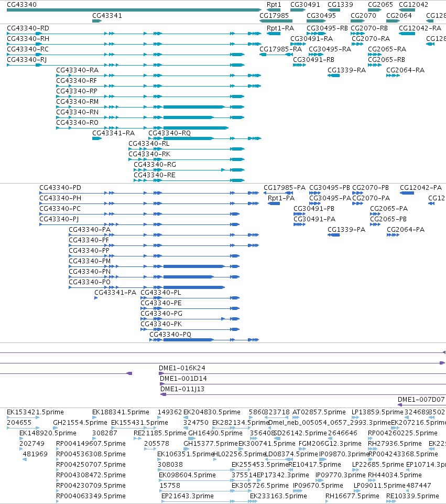Click the CG43341 gene label

(107, 15)
